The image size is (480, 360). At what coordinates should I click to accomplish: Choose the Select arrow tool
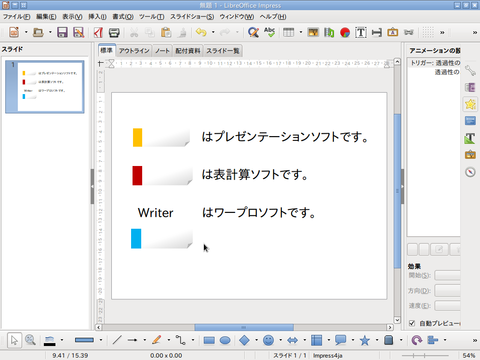[14, 340]
